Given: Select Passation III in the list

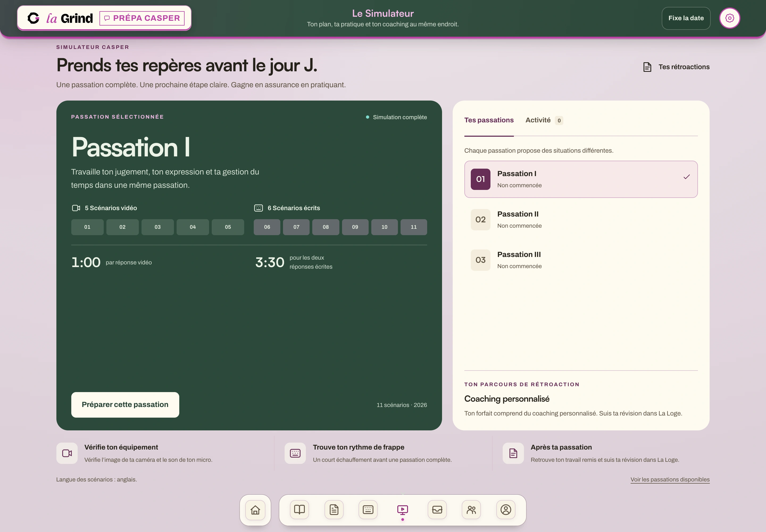Looking at the screenshot, I should (581, 260).
